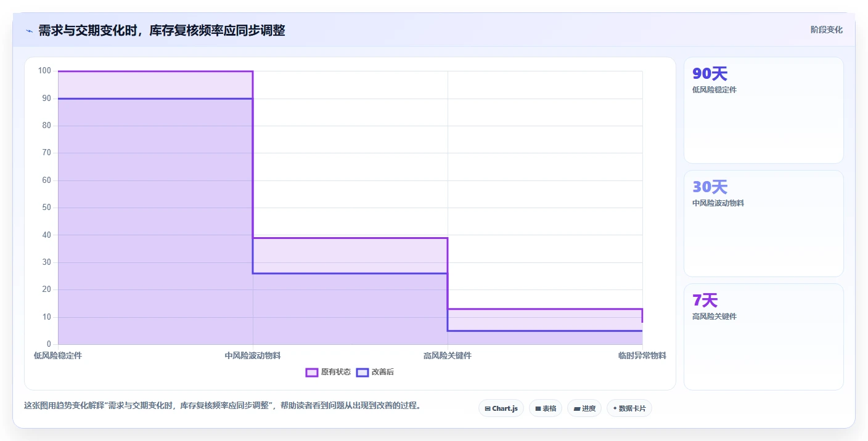Click the icon in Chart.js tag
Screen dimensions: 868x441
click(488, 408)
